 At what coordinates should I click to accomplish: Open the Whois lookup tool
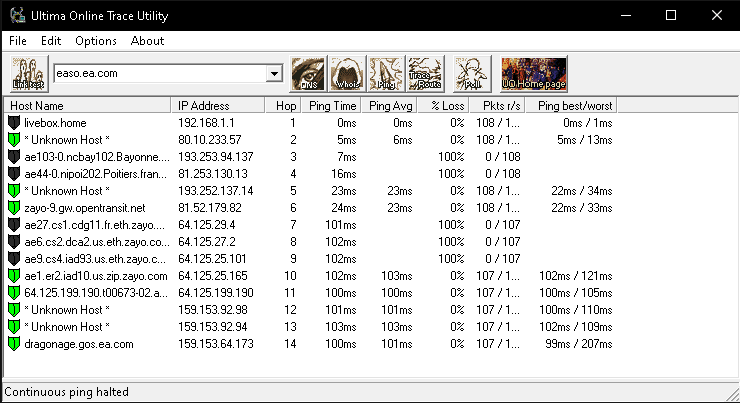tap(347, 74)
